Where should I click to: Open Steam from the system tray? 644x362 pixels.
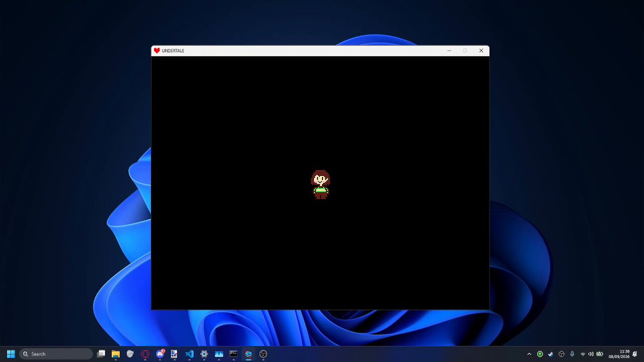[x=551, y=354]
